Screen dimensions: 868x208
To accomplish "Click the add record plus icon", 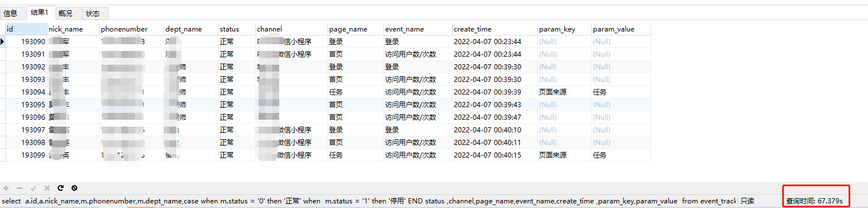I will pyautogui.click(x=6, y=188).
